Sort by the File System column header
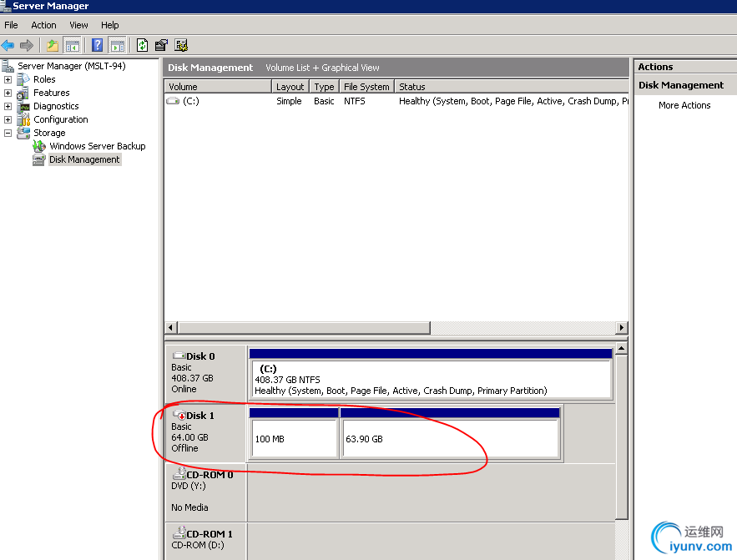Screen dimensions: 737x560 (366, 87)
